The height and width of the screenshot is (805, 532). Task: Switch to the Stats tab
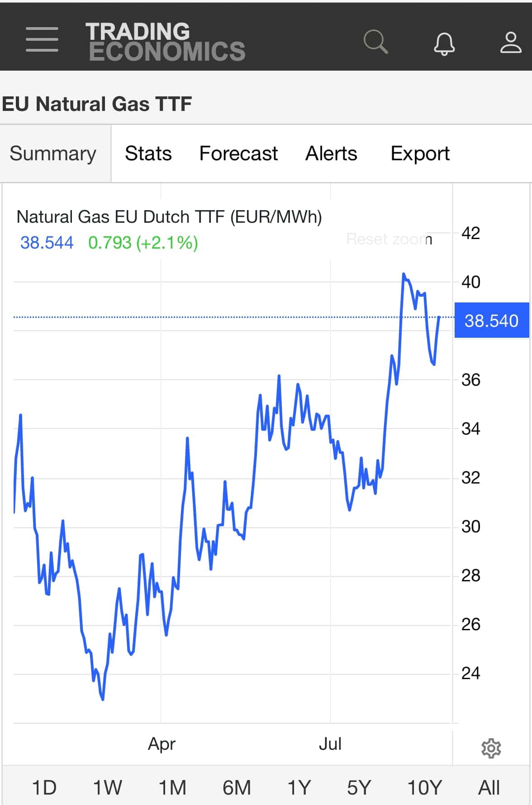tap(148, 153)
